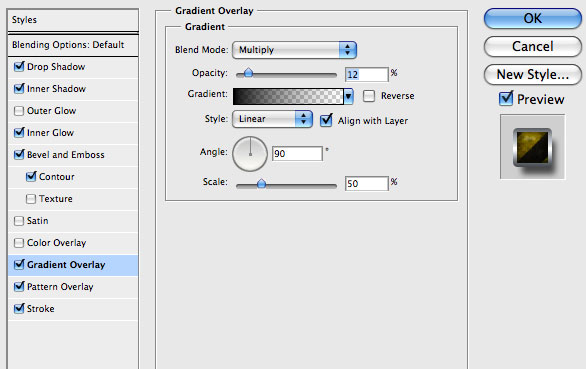Click the Cancel button
The height and width of the screenshot is (369, 586).
pos(533,46)
